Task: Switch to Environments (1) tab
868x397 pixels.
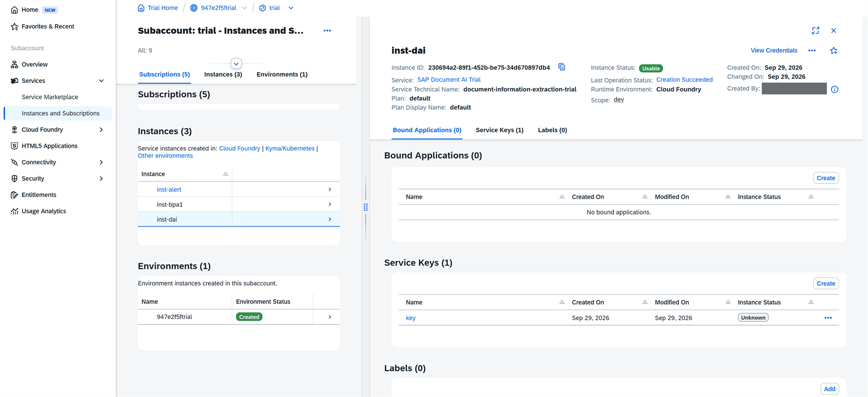Action: click(x=282, y=74)
